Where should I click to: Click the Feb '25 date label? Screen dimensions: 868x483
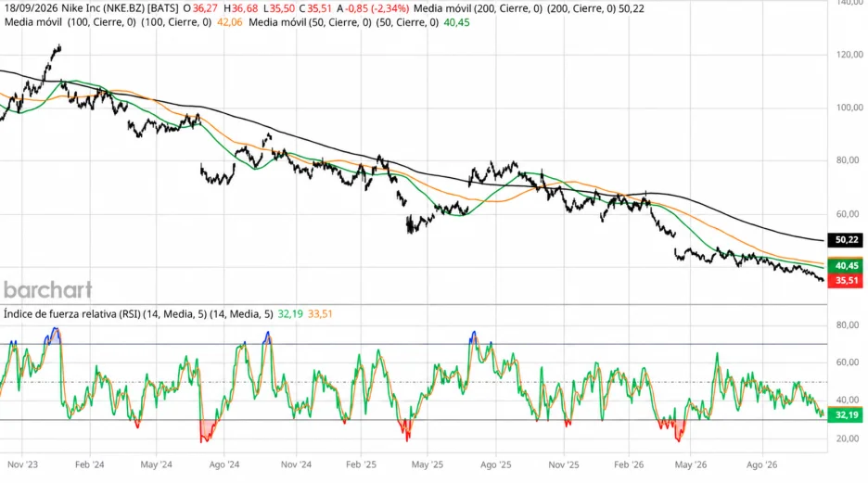(x=361, y=464)
